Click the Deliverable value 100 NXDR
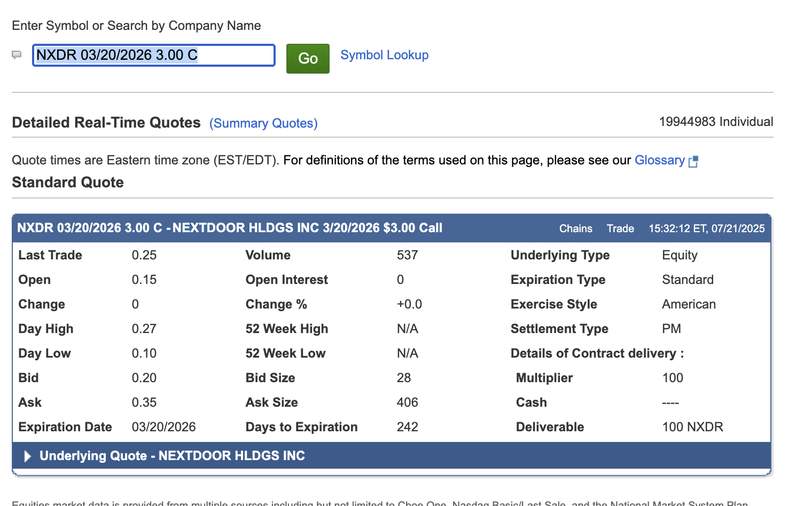This screenshot has height=506, width=812. pyautogui.click(x=693, y=427)
